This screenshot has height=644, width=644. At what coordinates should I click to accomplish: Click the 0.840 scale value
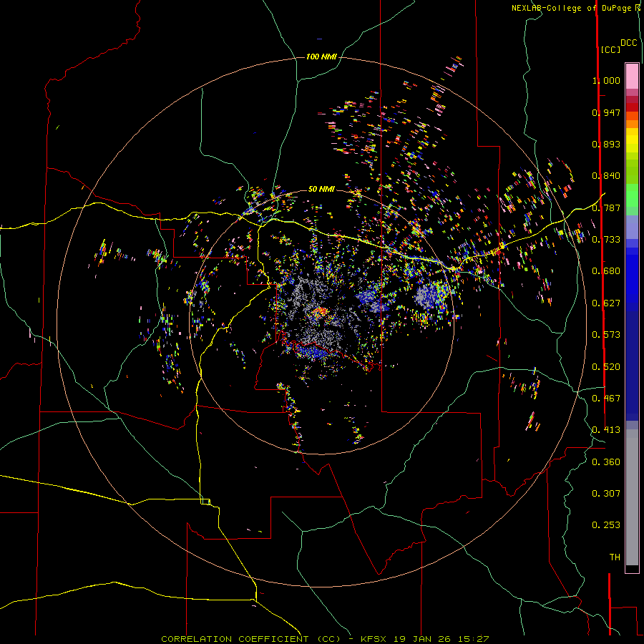click(x=606, y=176)
